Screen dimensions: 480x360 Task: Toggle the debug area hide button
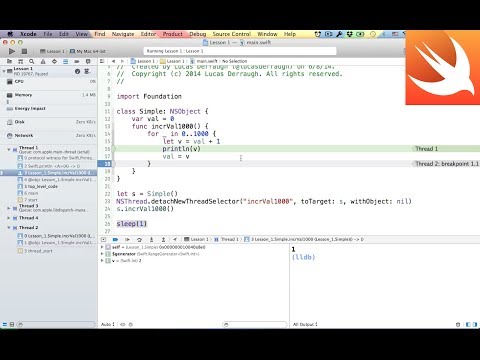pyautogui.click(x=103, y=239)
